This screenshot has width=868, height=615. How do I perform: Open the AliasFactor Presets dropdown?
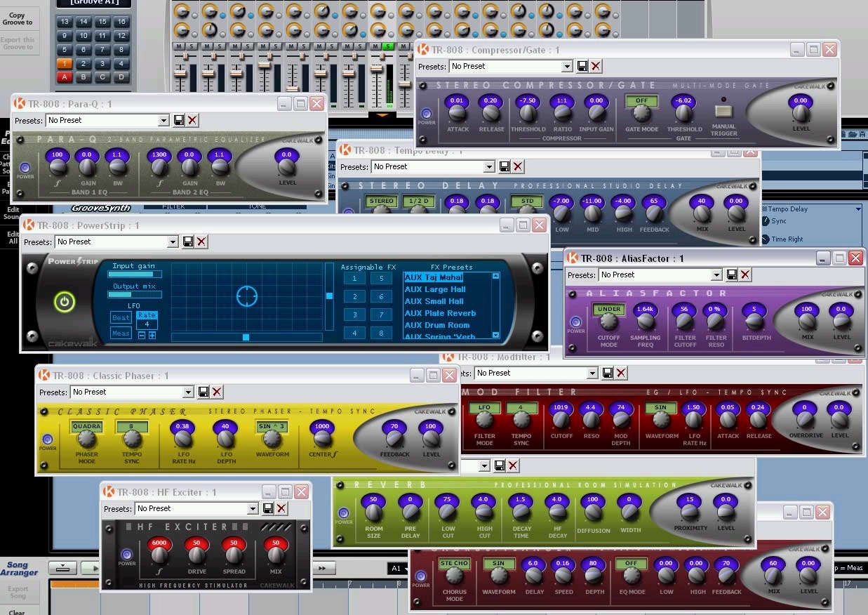716,275
